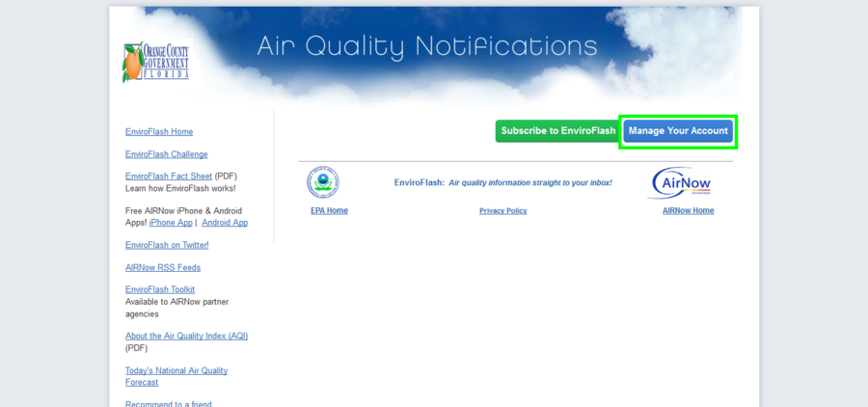Viewport: 868px width, 407px height.
Task: Open EnviroFlash Toolkit link
Action: tap(160, 289)
